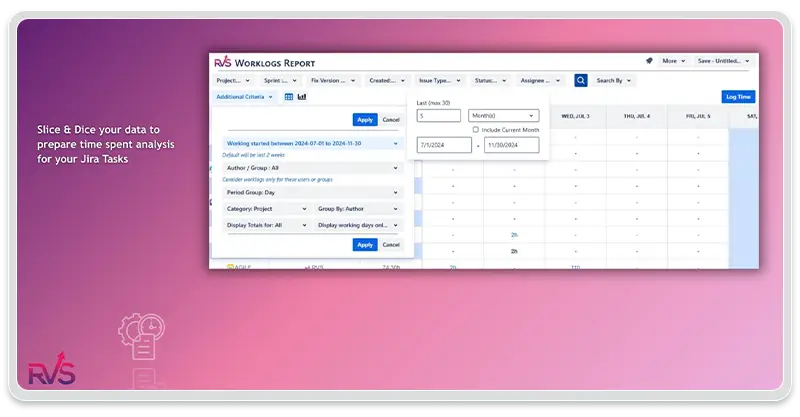
Task: Click the WED, JUL 3 column header
Action: pyautogui.click(x=575, y=116)
